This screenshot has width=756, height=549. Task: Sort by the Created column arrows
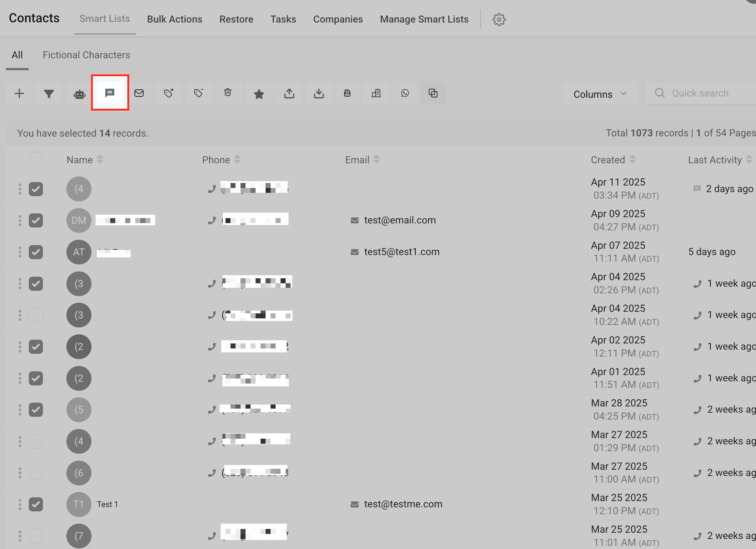632,159
